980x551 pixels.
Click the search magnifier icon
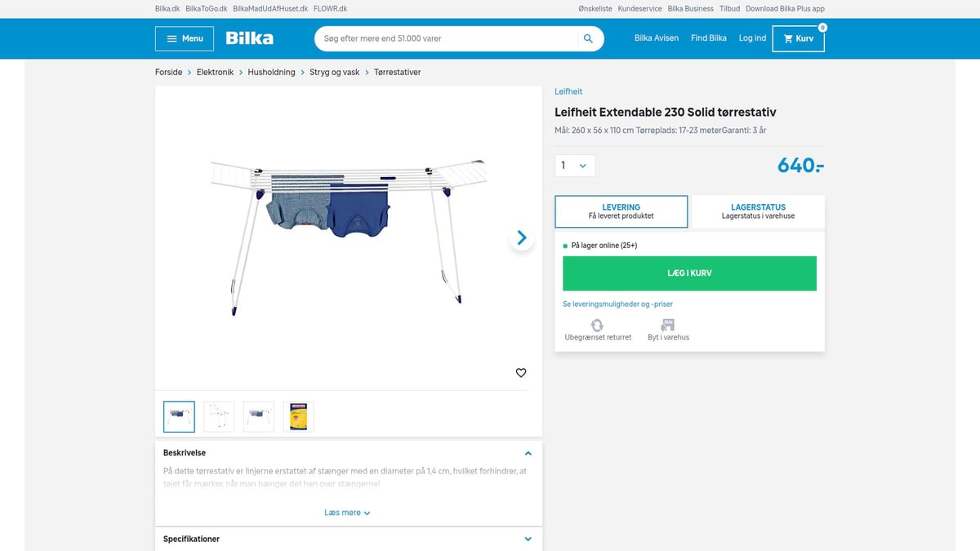pyautogui.click(x=588, y=38)
